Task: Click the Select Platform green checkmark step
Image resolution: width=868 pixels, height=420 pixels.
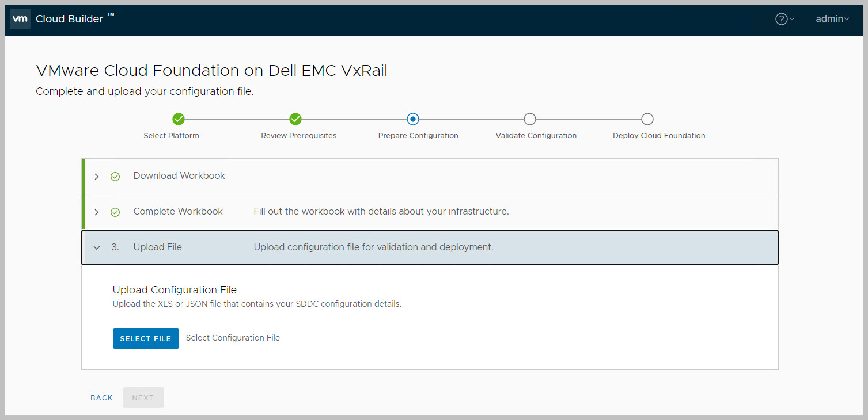Action: [179, 119]
